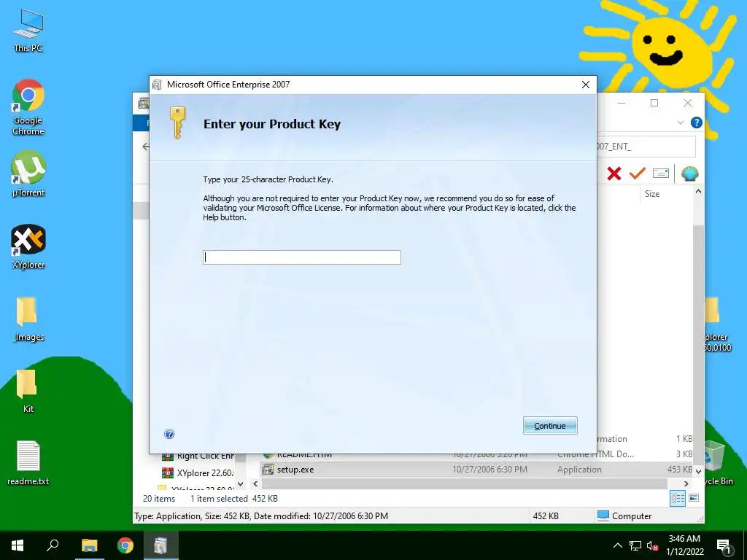This screenshot has height=560, width=747.
Task: Click the muted volume tray icon
Action: point(652,545)
